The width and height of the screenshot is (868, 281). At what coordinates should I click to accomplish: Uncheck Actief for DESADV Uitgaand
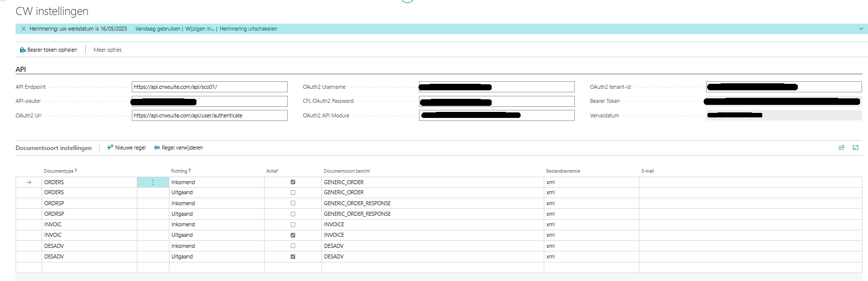coord(293,256)
